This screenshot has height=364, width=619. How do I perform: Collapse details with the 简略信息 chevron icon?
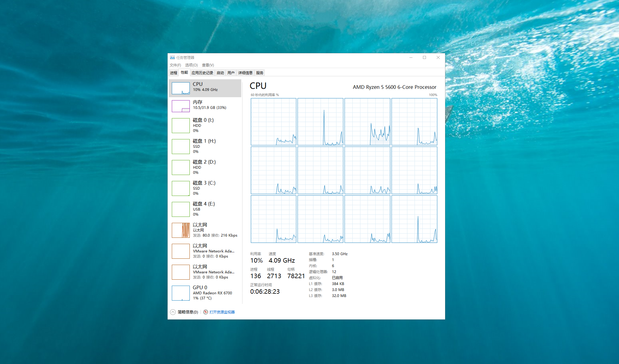[173, 312]
